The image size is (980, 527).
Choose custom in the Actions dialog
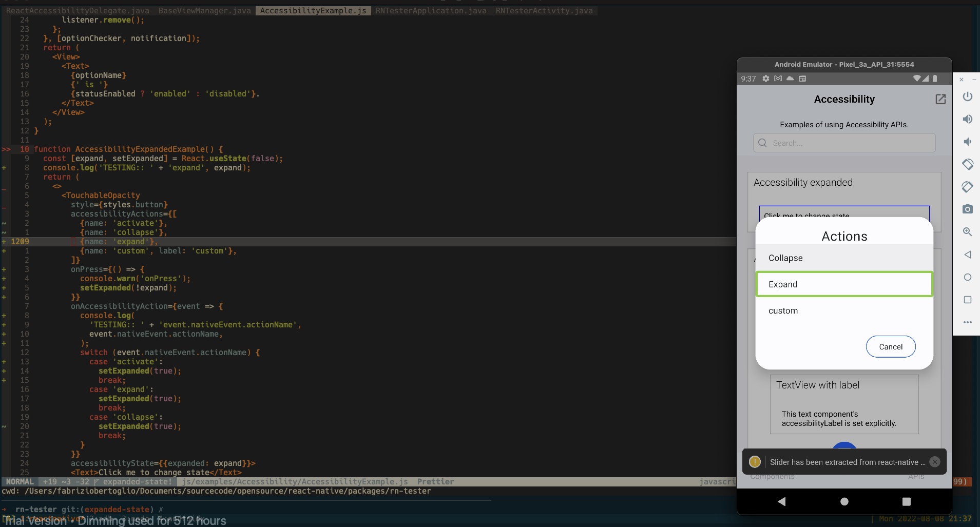pos(844,310)
